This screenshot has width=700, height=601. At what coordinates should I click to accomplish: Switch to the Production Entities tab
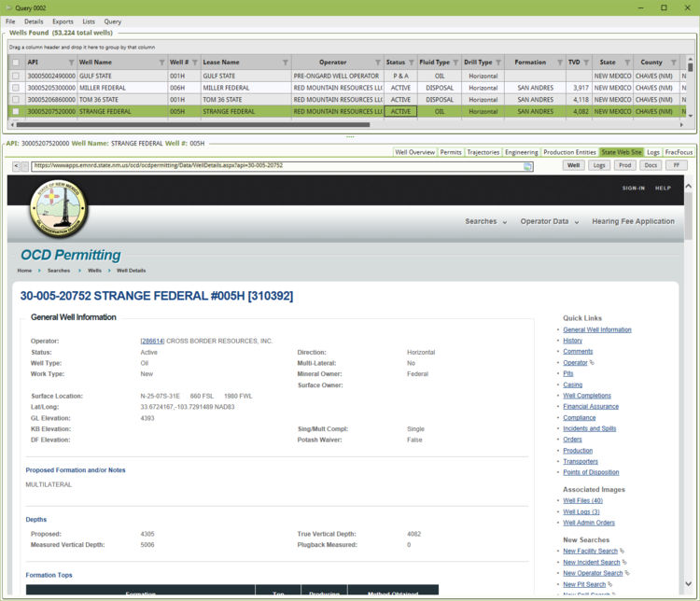[x=569, y=152]
